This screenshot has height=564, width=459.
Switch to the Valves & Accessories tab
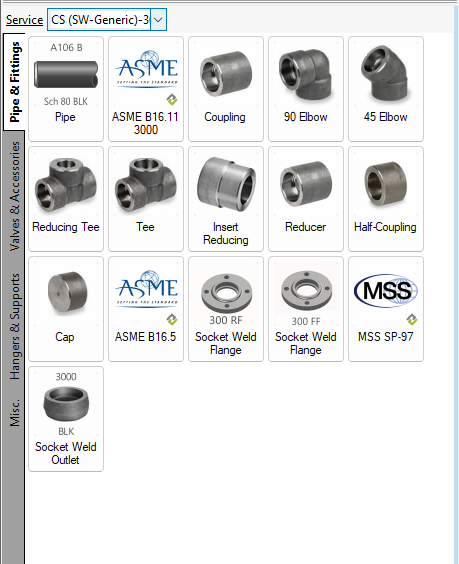(14, 196)
